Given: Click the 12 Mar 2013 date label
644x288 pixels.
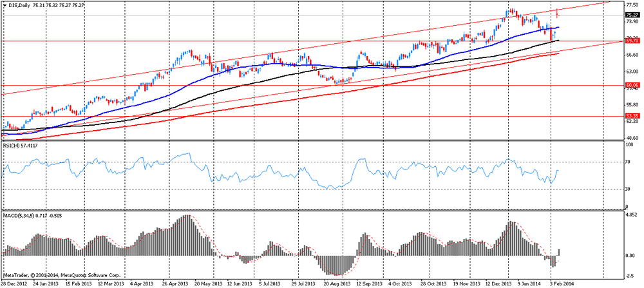Looking at the screenshot, I should [x=111, y=284].
